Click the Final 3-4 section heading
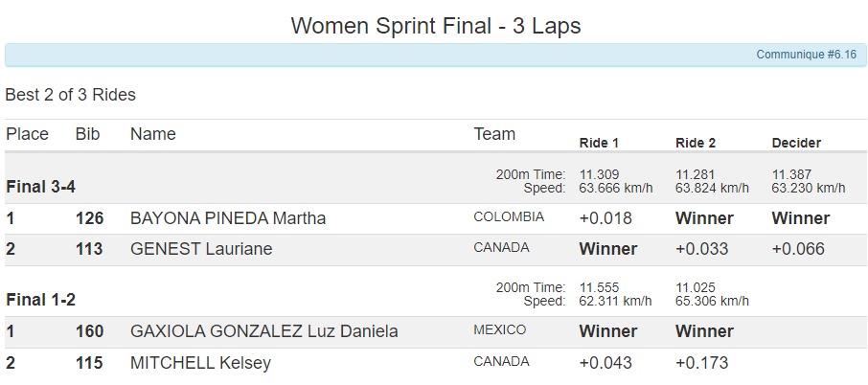Screen dimensions: 868x385 click(40, 187)
